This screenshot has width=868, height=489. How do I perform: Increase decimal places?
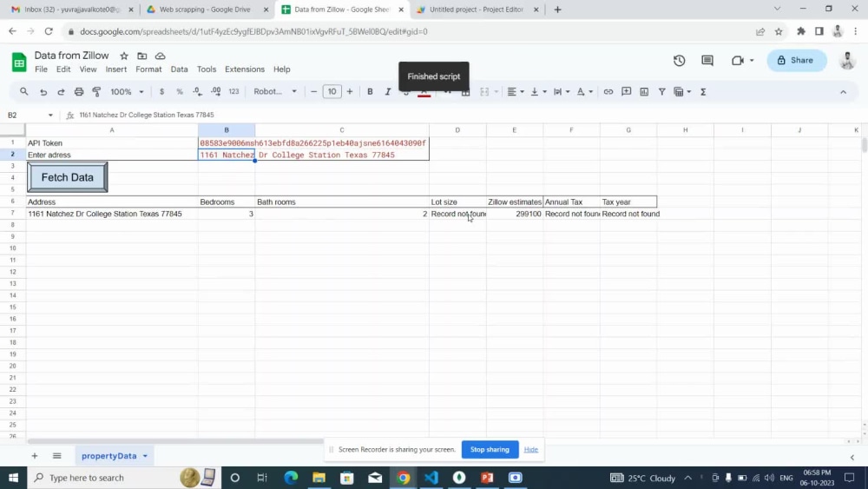215,92
